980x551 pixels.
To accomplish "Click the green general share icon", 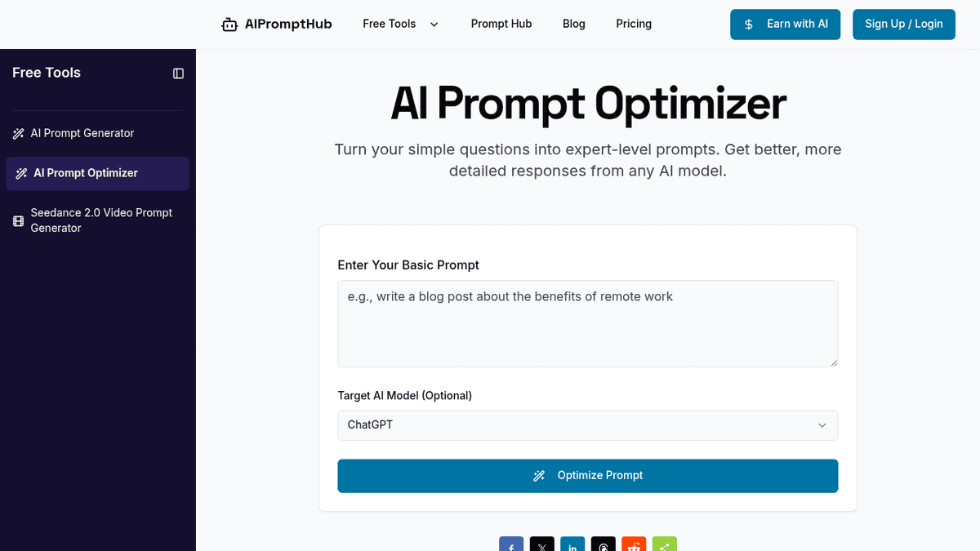I will (665, 545).
